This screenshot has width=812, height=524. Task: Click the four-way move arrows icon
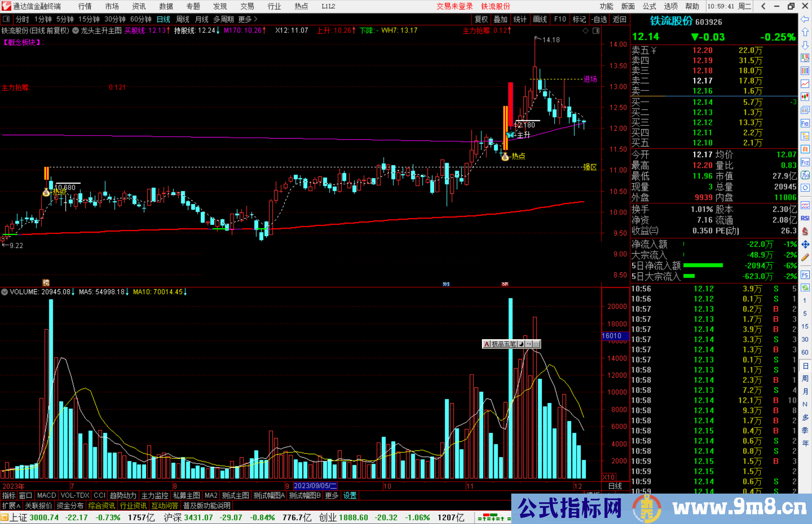tap(805, 244)
